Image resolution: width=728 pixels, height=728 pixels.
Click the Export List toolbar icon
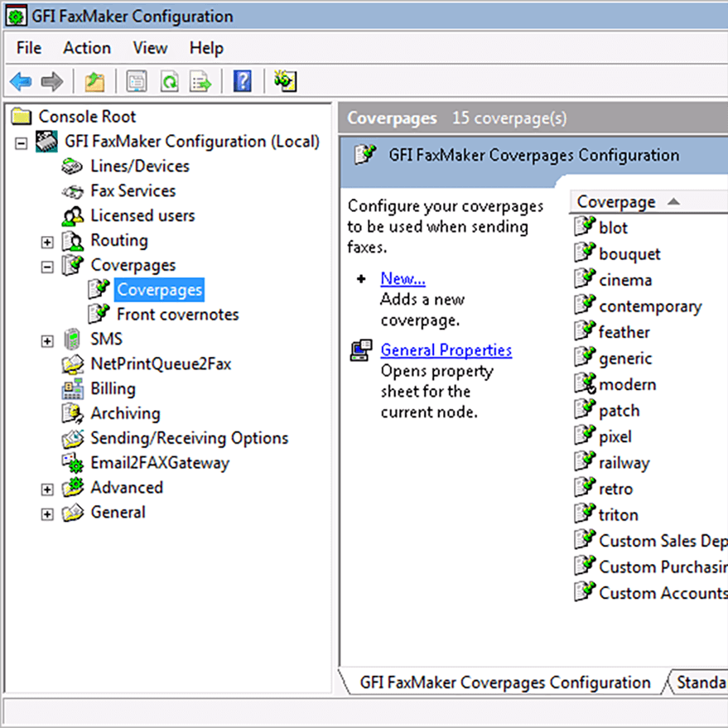(x=200, y=81)
